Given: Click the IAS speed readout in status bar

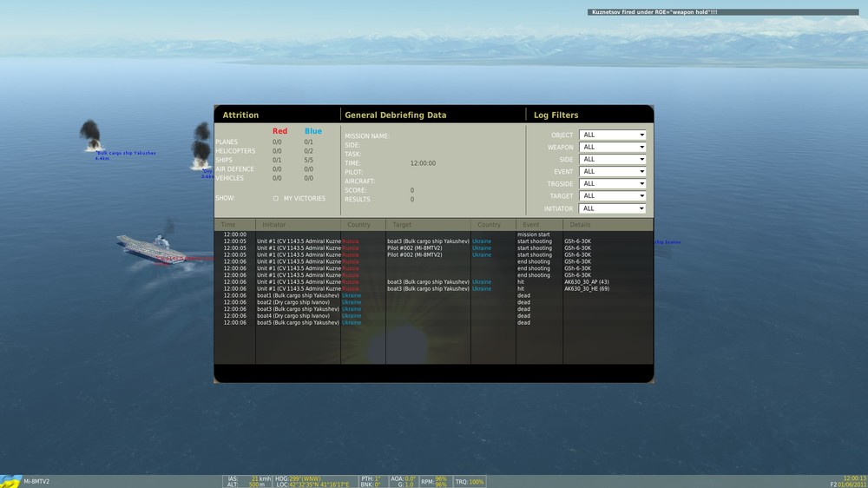Looking at the screenshot, I should click(x=249, y=478).
